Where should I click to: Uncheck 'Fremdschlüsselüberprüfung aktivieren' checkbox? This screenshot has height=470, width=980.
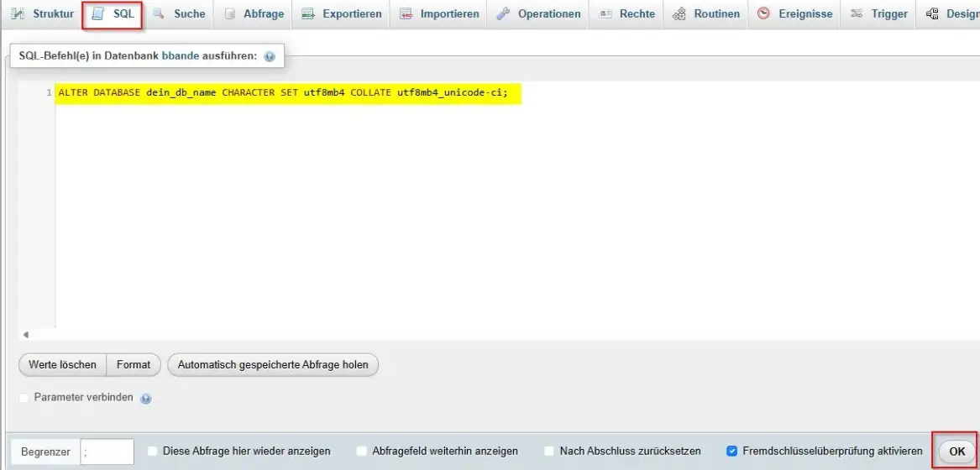pyautogui.click(x=732, y=452)
